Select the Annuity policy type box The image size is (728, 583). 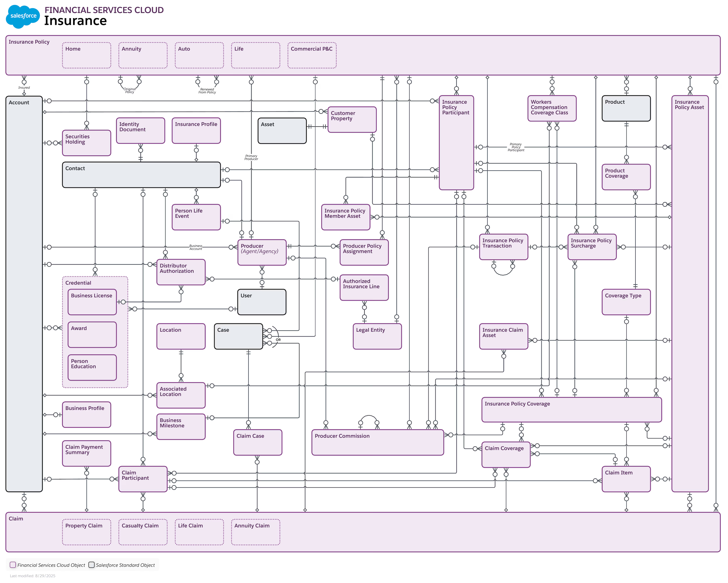(143, 55)
